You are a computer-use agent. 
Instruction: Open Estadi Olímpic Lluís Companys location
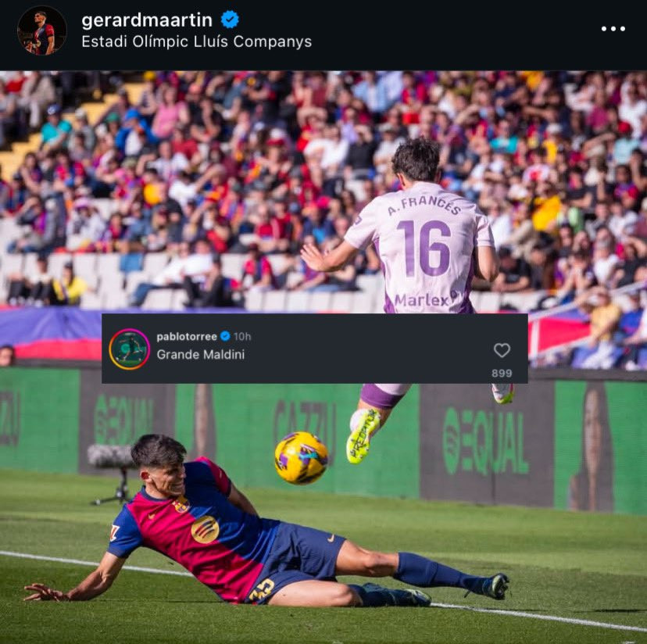(x=196, y=41)
